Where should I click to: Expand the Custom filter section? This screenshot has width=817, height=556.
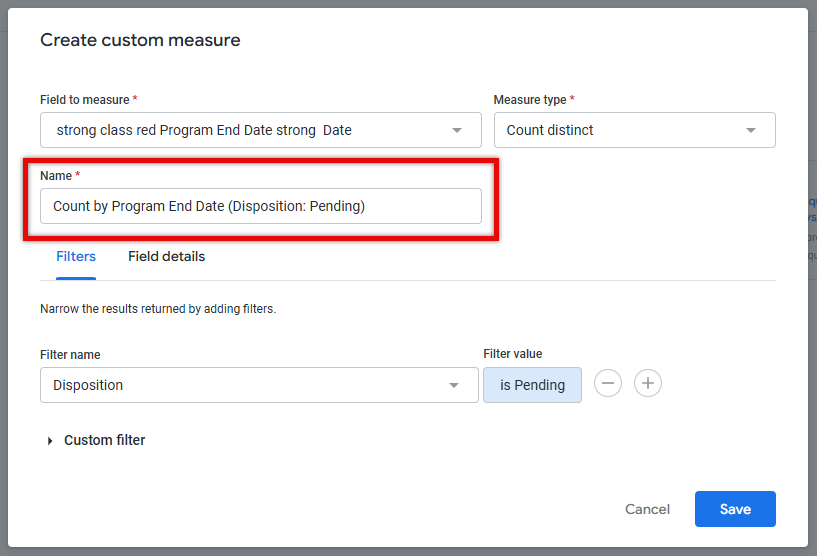coord(50,441)
